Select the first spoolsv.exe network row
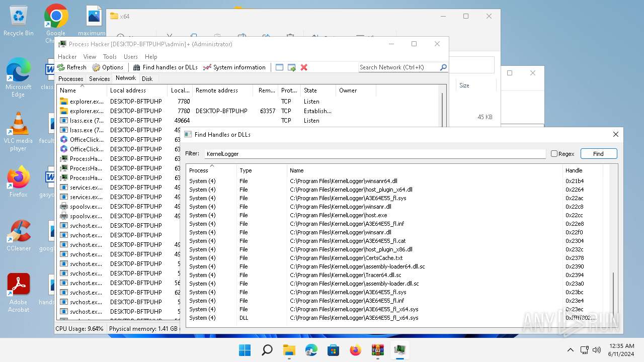Image resolution: width=644 pixels, height=362 pixels. pos(119,207)
